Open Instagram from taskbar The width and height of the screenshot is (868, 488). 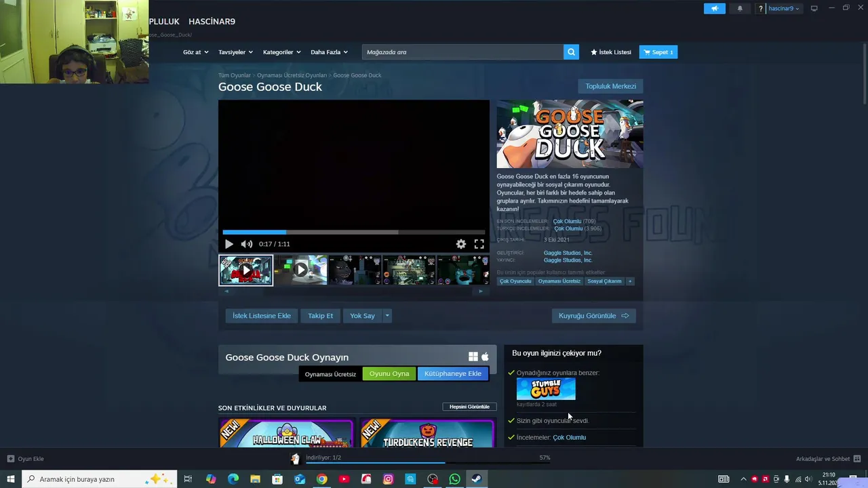(x=388, y=479)
